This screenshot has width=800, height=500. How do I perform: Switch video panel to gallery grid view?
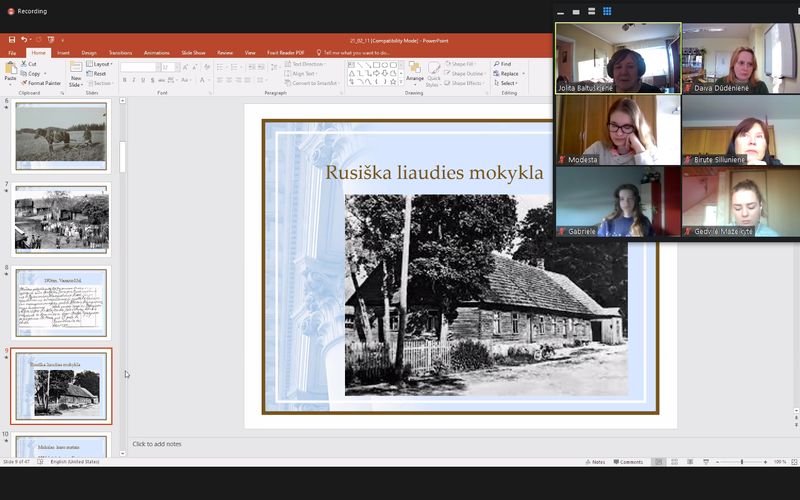click(x=606, y=11)
